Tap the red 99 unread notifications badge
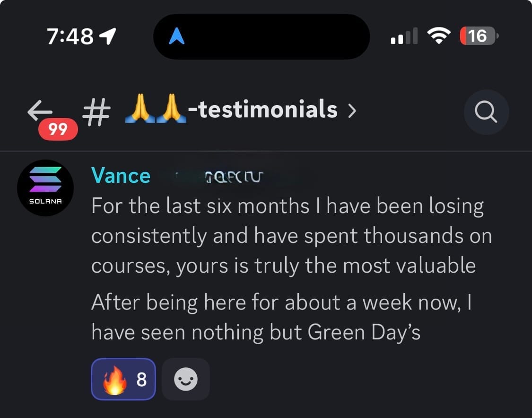Image resolution: width=532 pixels, height=418 pixels. click(x=58, y=129)
